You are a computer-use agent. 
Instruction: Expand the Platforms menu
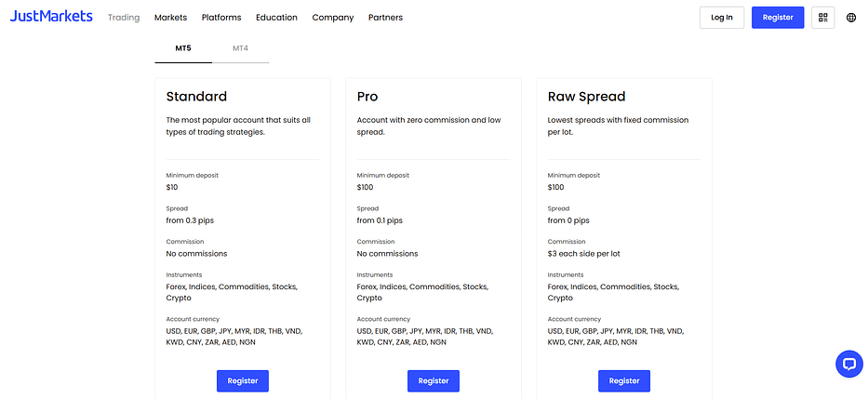tap(221, 18)
